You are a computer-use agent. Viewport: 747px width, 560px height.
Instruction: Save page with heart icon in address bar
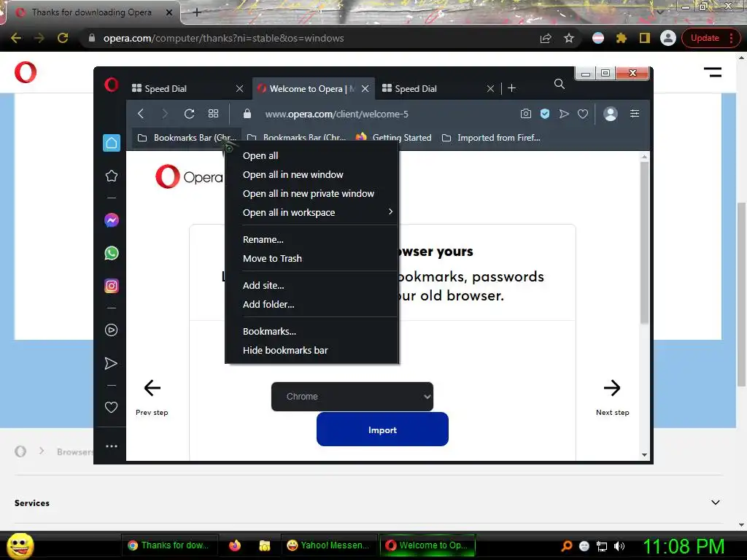pyautogui.click(x=583, y=114)
